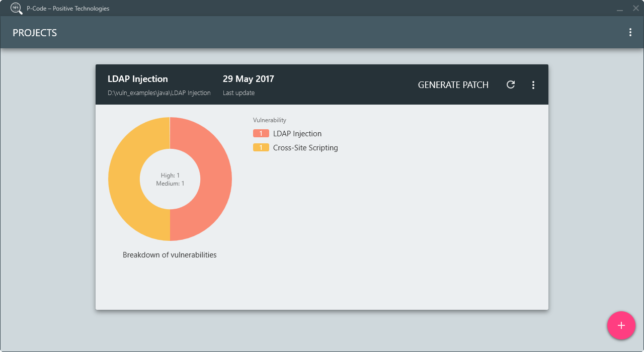Select the PROJECTS header title

tap(35, 33)
